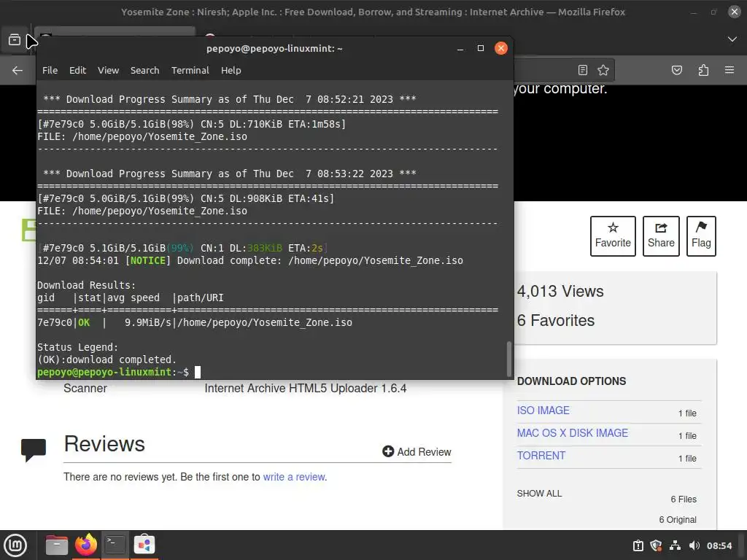Open the Help menu in terminal

(231, 71)
